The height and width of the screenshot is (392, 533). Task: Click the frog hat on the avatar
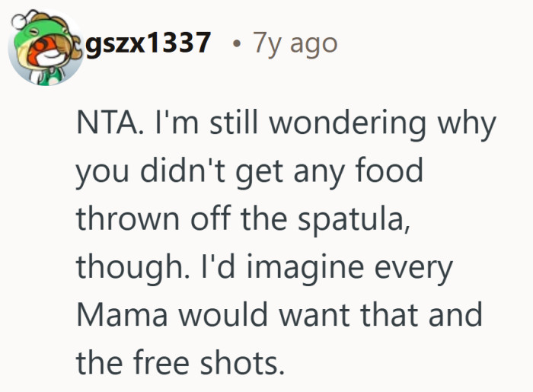(35, 34)
